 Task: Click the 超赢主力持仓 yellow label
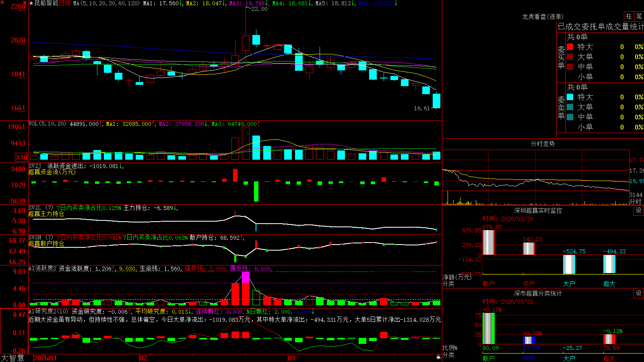46,214
